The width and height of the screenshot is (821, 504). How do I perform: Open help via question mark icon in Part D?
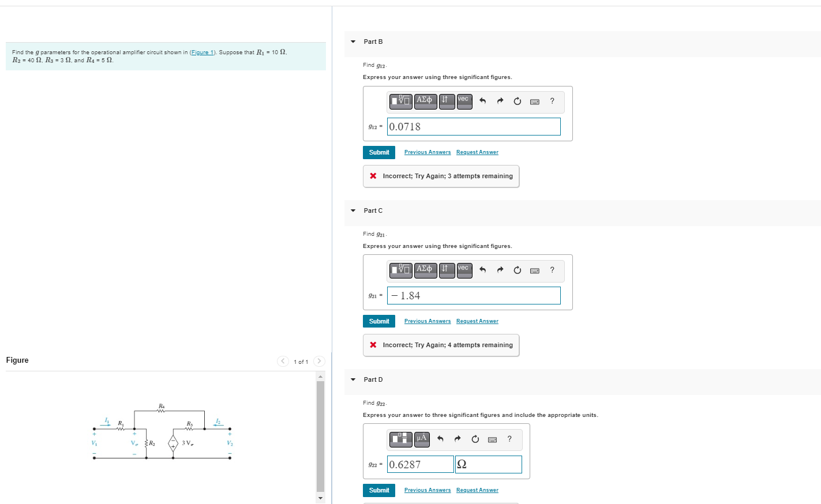[x=509, y=439]
